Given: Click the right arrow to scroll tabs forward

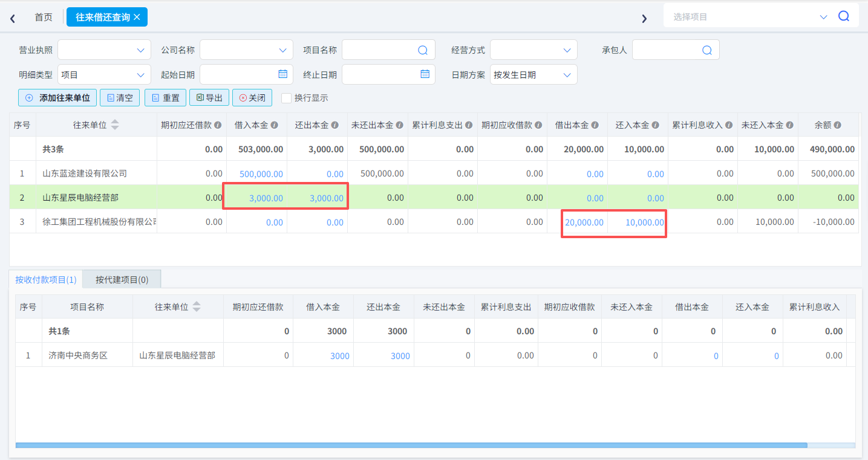Looking at the screenshot, I should tap(644, 18).
